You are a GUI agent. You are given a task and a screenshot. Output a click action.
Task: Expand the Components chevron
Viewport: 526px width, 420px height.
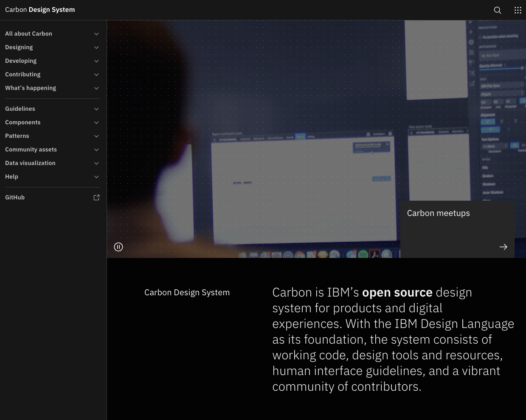[x=96, y=123]
